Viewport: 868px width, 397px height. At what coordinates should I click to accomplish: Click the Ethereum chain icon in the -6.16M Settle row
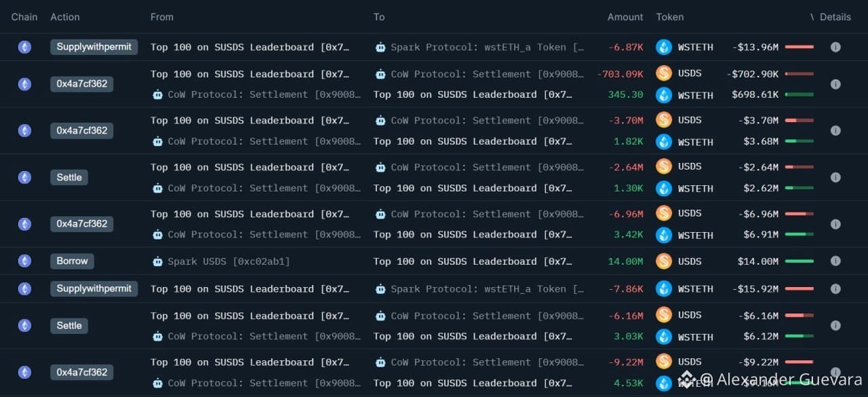coord(24,326)
